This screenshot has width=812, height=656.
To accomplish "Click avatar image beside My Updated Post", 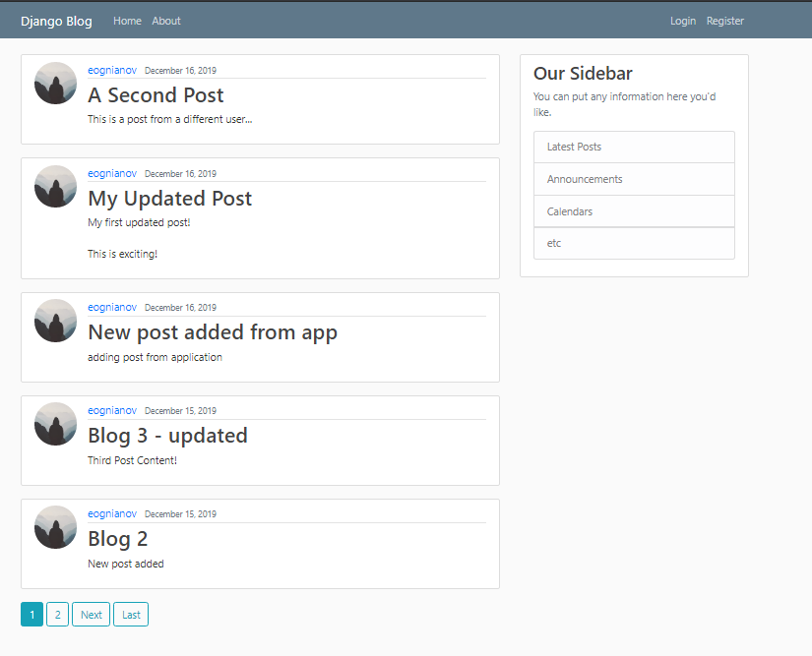I will point(55,186).
